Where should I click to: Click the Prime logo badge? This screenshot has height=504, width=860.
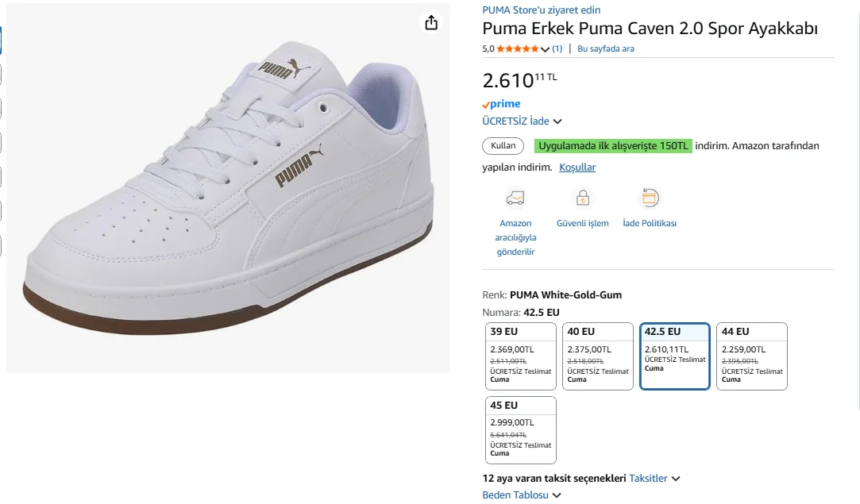[x=501, y=104]
